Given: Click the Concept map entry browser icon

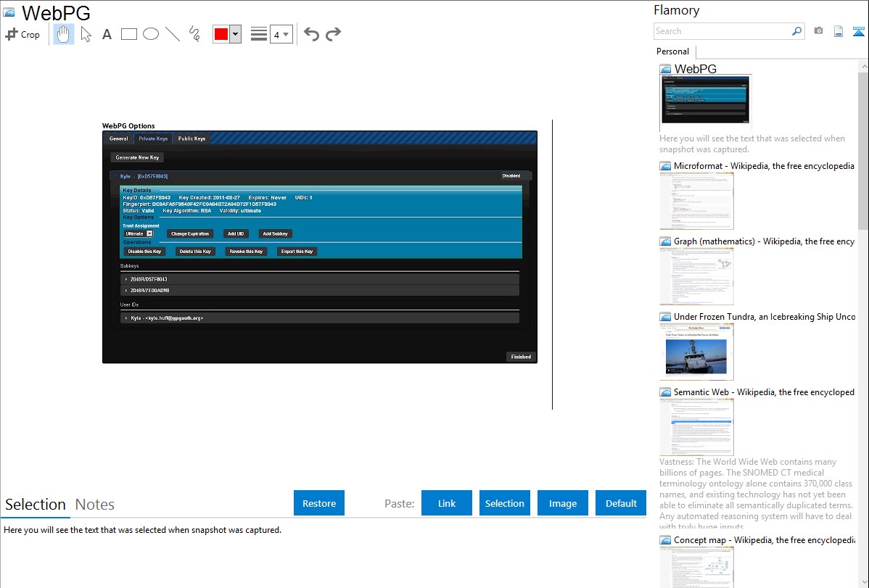Looking at the screenshot, I should click(x=665, y=540).
